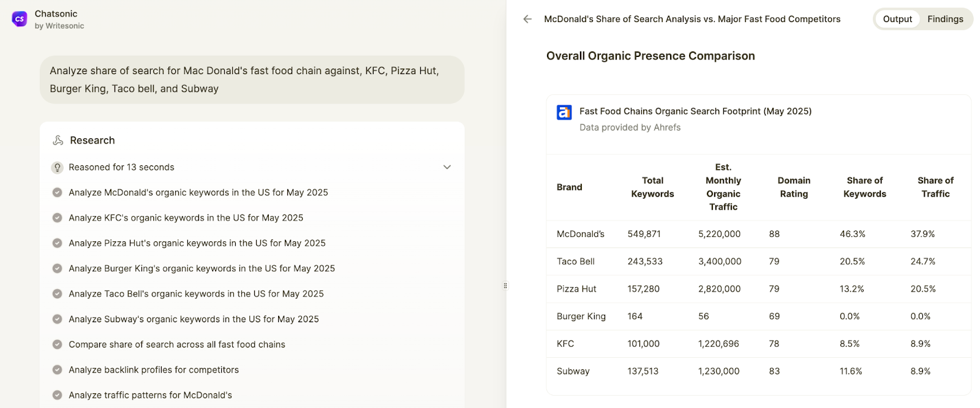Click the Domain Rating column header

point(794,187)
